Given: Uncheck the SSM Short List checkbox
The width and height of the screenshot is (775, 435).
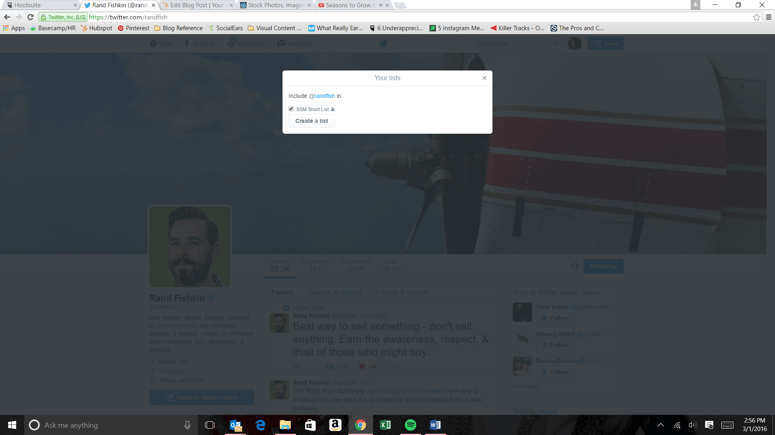Looking at the screenshot, I should (x=291, y=109).
